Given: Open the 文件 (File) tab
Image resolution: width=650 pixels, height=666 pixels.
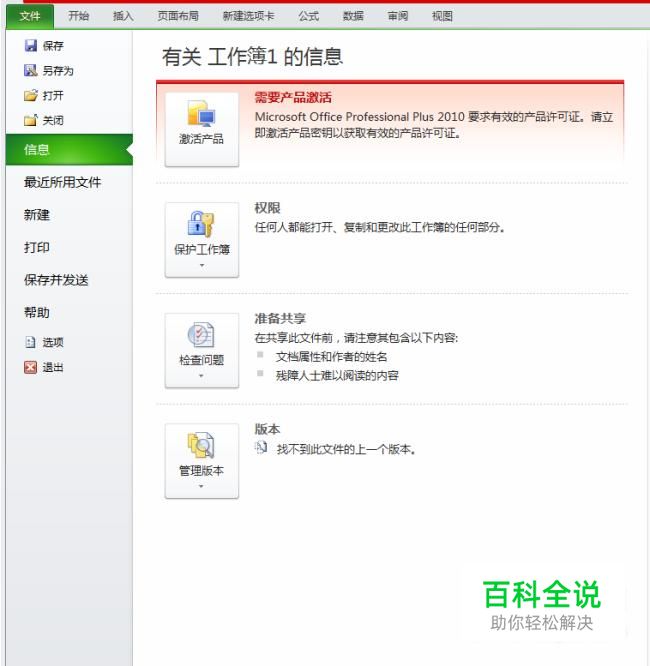Looking at the screenshot, I should click(30, 16).
